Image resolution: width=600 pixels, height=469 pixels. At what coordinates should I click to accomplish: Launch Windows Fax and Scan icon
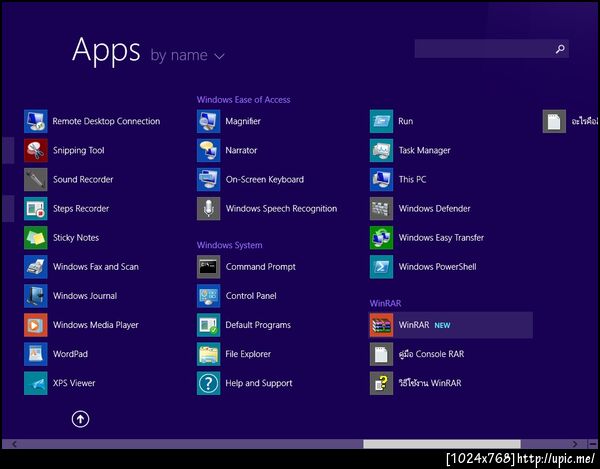[36, 267]
